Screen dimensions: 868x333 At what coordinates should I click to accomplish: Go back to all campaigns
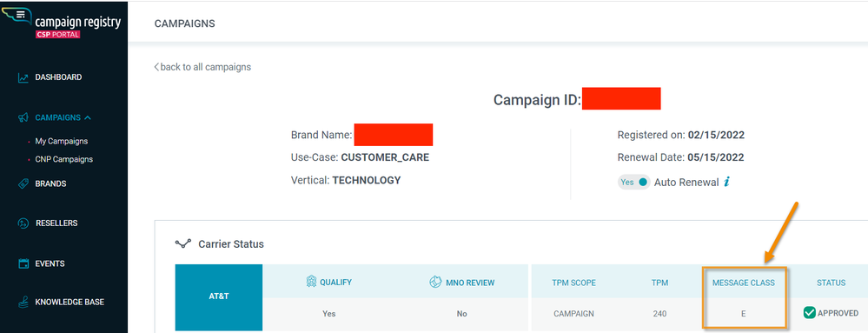coord(202,67)
